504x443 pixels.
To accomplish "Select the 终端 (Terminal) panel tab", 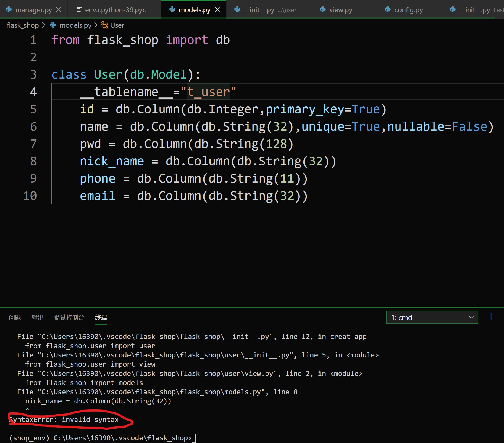I will (x=101, y=317).
